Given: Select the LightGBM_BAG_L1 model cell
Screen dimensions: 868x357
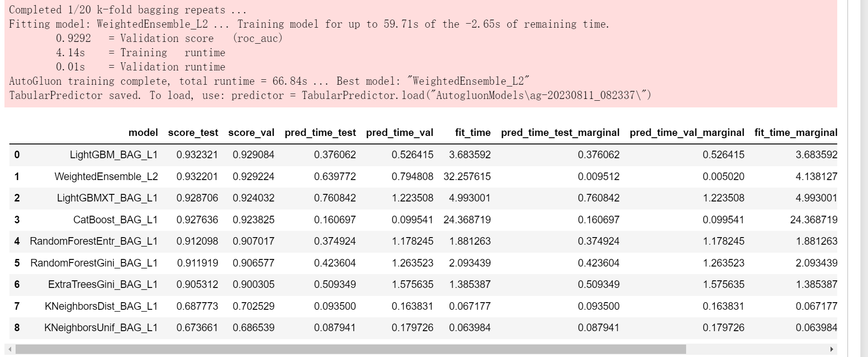Looking at the screenshot, I should tap(114, 155).
